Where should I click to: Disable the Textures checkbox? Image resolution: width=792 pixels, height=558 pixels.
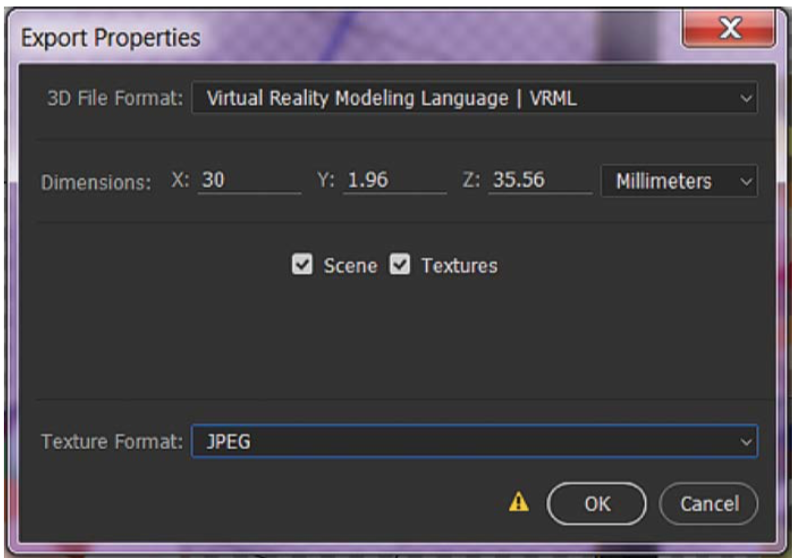[400, 265]
